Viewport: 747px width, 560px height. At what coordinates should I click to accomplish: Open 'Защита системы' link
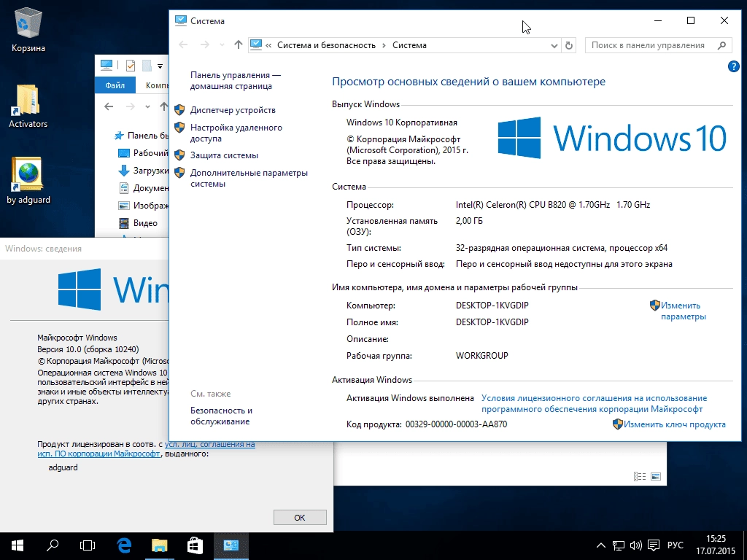(x=224, y=155)
